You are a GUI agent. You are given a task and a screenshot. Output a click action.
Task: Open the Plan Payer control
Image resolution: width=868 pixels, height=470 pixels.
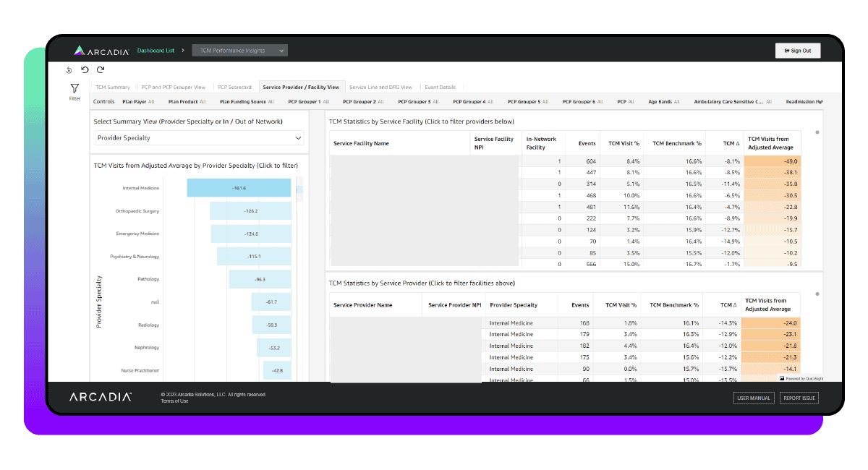point(138,102)
